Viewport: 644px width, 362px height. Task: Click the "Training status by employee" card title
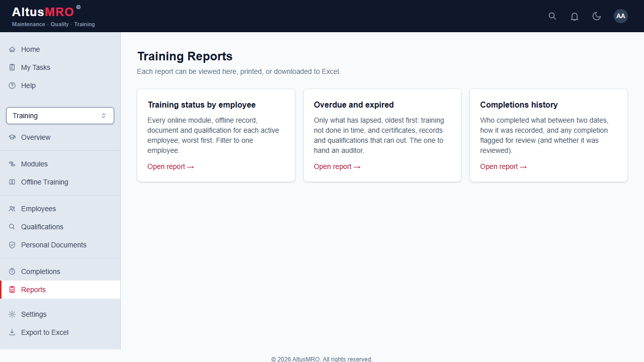tap(202, 105)
